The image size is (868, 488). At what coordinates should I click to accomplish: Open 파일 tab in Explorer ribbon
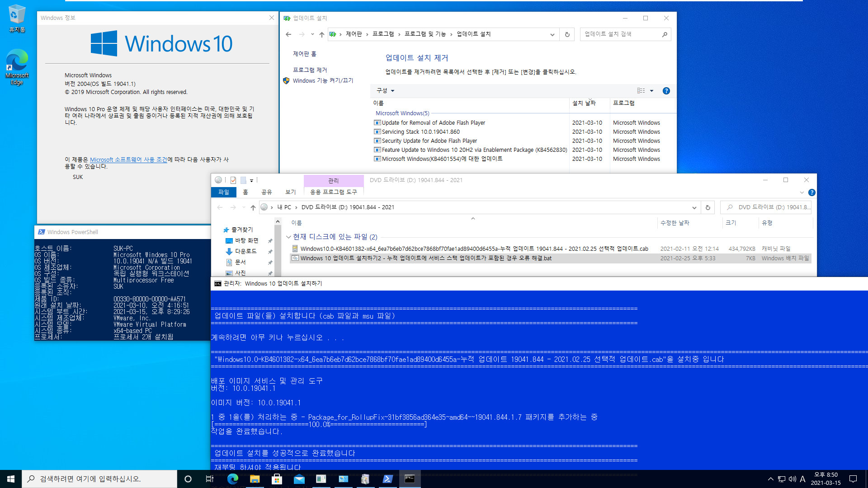[224, 192]
